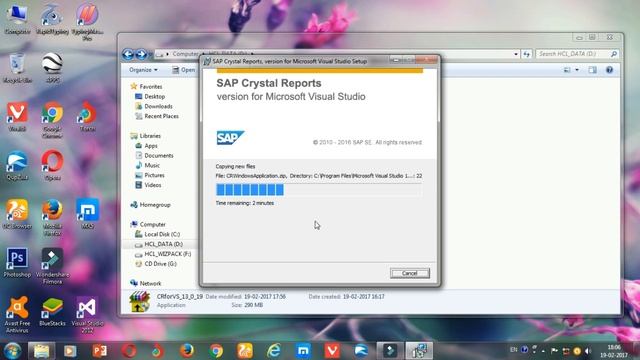Image resolution: width=640 pixels, height=360 pixels.
Task: Cancel the SAP Crystal Reports installation
Action: pyautogui.click(x=409, y=273)
